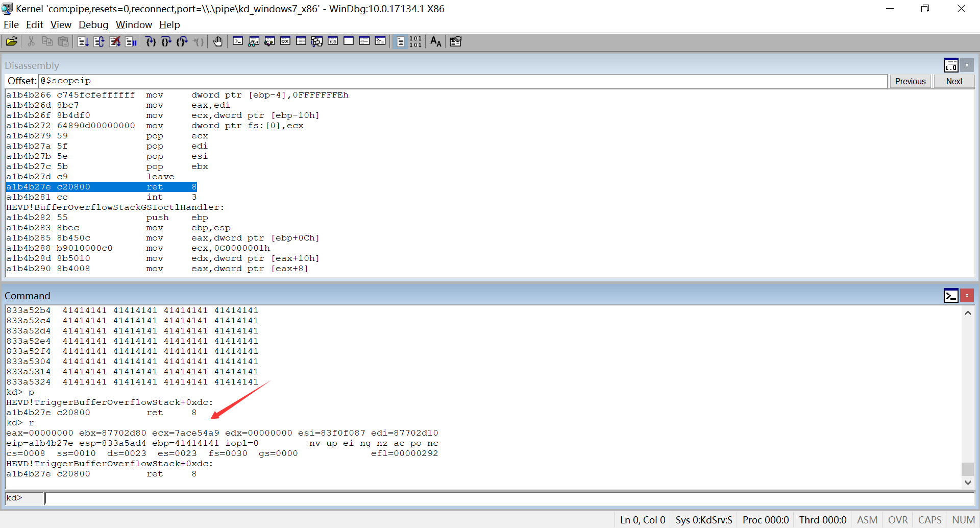Open the File menu
This screenshot has height=528, width=980.
click(x=11, y=25)
